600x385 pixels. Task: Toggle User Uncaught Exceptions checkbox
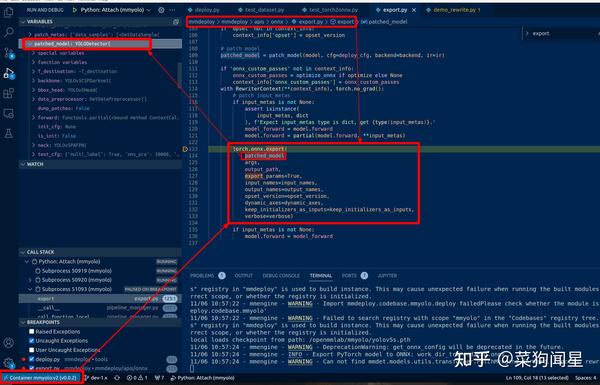pos(32,350)
